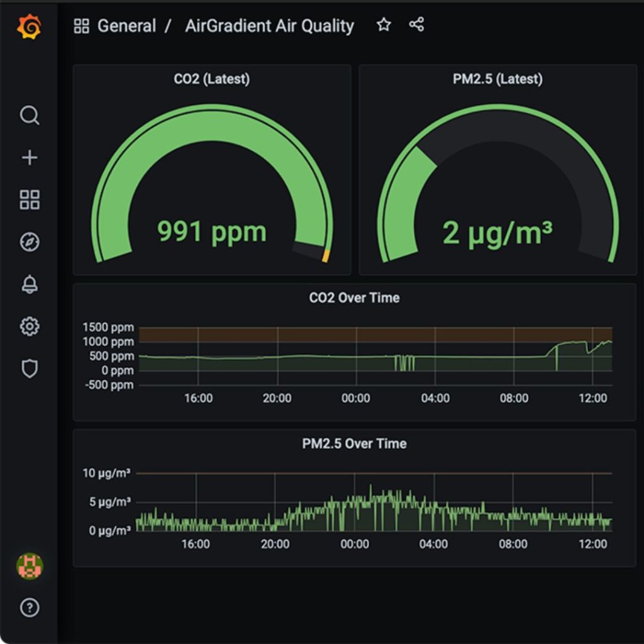Screen dimensions: 644x644
Task: Open the Server Admin shield icon
Action: tap(30, 369)
